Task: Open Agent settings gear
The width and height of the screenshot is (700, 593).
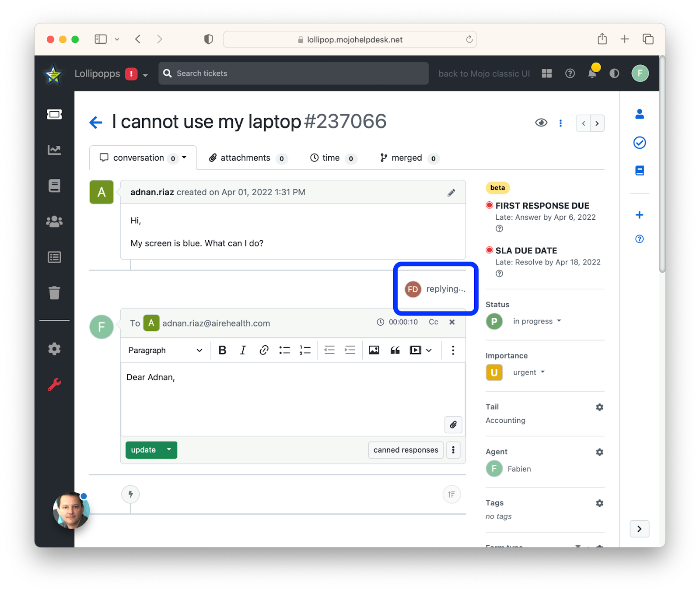Action: point(599,452)
